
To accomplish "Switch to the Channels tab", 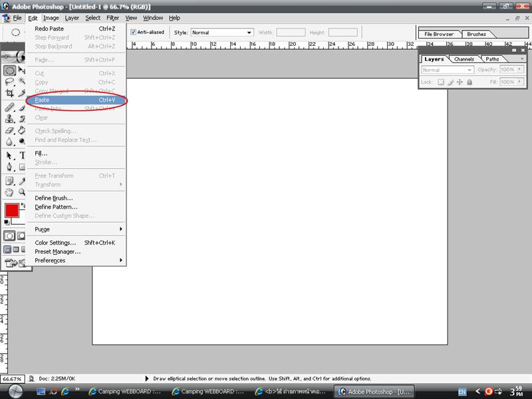I will 464,59.
